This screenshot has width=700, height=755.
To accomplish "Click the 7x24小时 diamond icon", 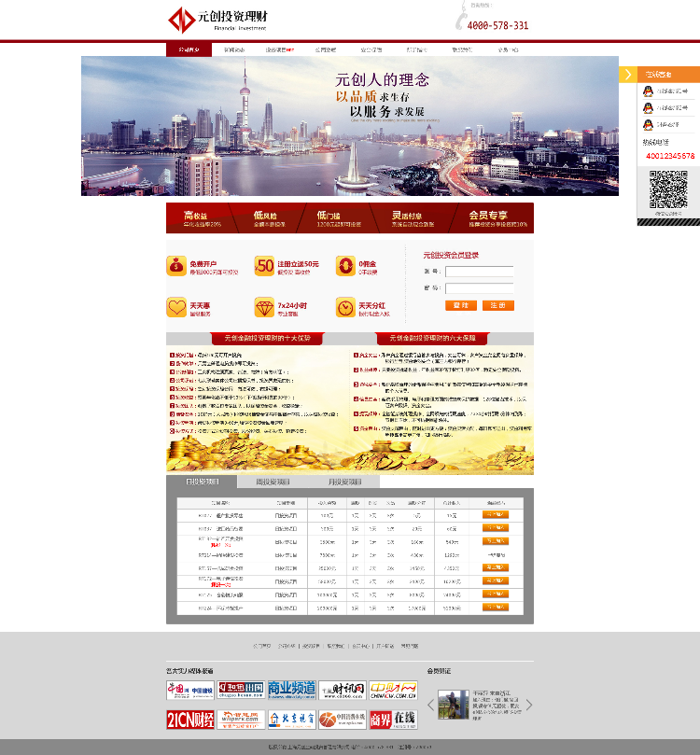I will (264, 307).
